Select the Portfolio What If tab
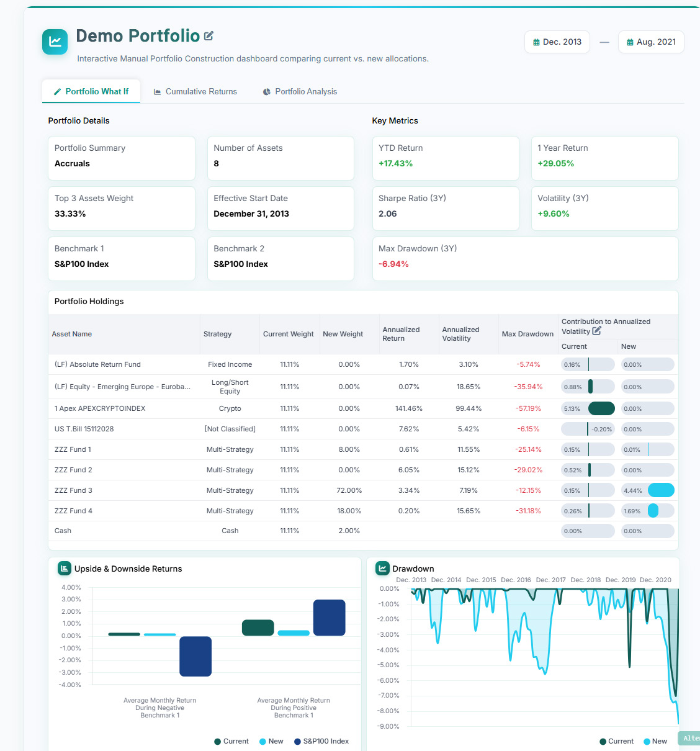Screen dimensions: 700x751 pyautogui.click(x=91, y=92)
